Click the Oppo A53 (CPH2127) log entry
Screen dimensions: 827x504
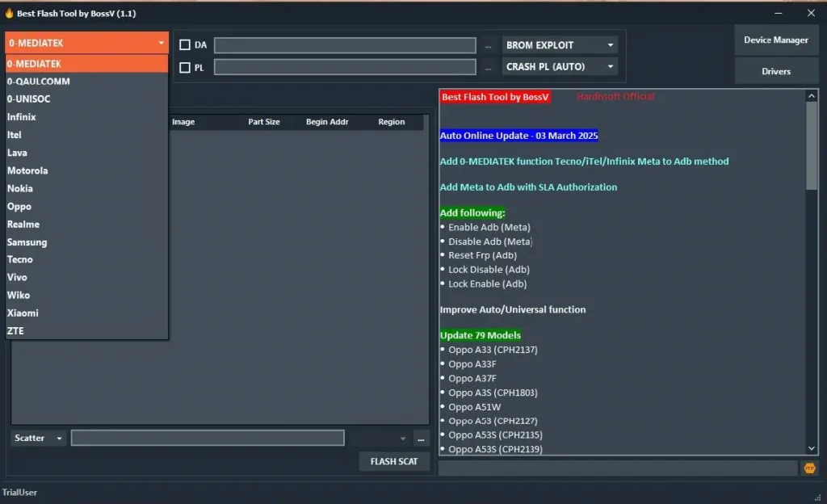coord(493,421)
